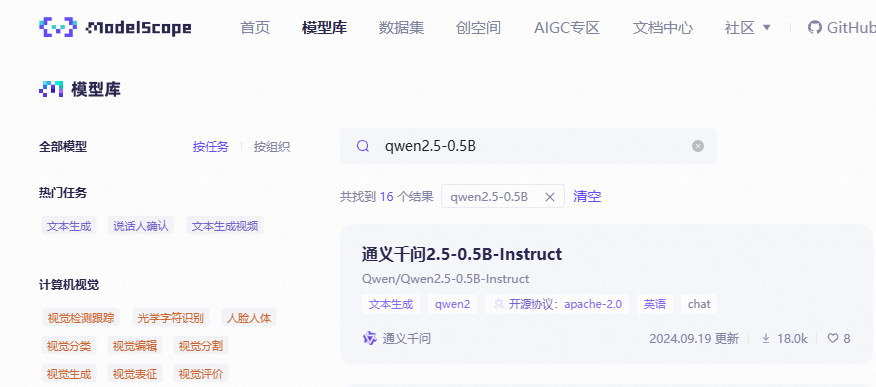This screenshot has width=876, height=387.
Task: Click the qwen2 tag on model card
Action: click(x=453, y=304)
